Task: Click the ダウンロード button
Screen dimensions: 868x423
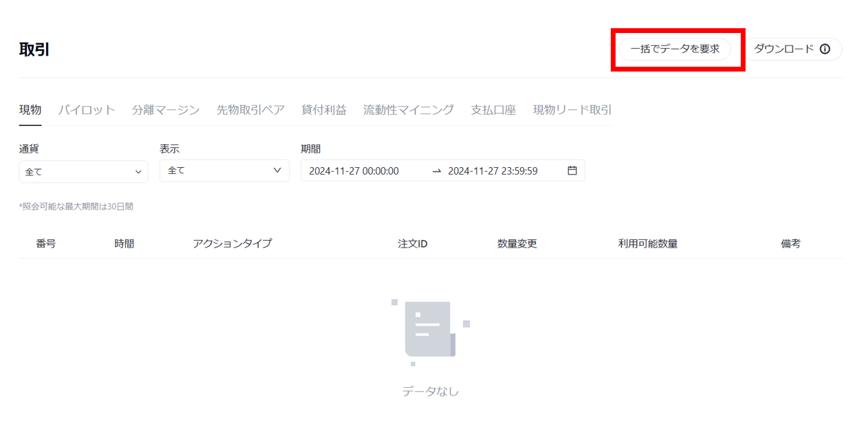Action: pos(792,50)
